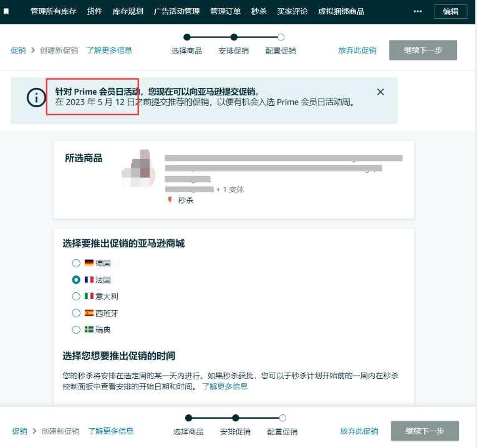
Task: Select the 西班牙 marketplace radio button
Action: (76, 313)
